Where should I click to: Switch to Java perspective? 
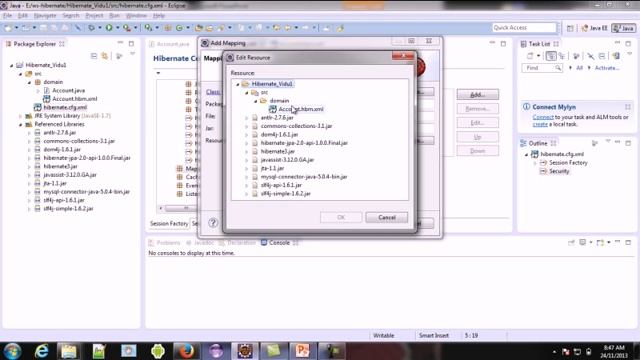click(624, 28)
